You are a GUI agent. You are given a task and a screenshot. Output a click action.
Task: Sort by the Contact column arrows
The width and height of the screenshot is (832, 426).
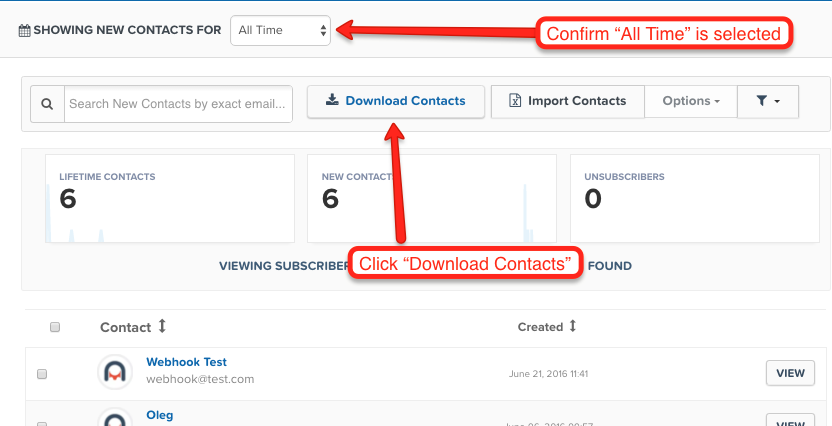[162, 326]
